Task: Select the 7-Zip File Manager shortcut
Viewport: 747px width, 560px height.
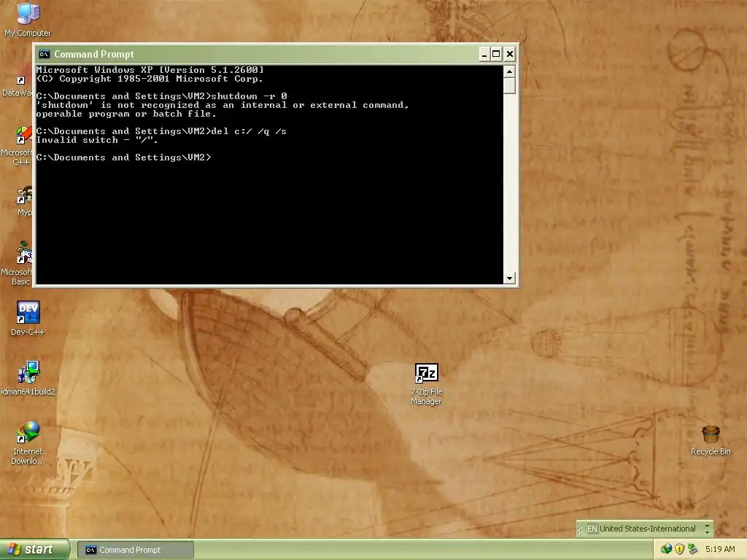Action: (x=426, y=384)
